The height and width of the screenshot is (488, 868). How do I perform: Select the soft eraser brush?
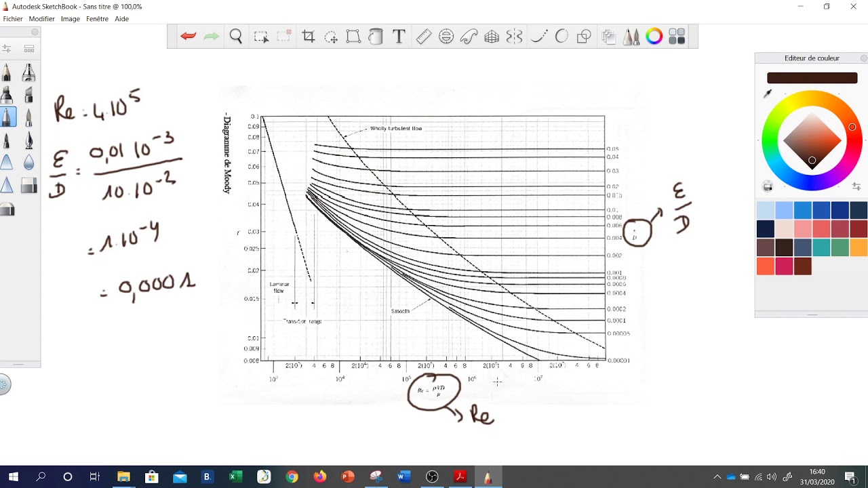click(x=7, y=210)
